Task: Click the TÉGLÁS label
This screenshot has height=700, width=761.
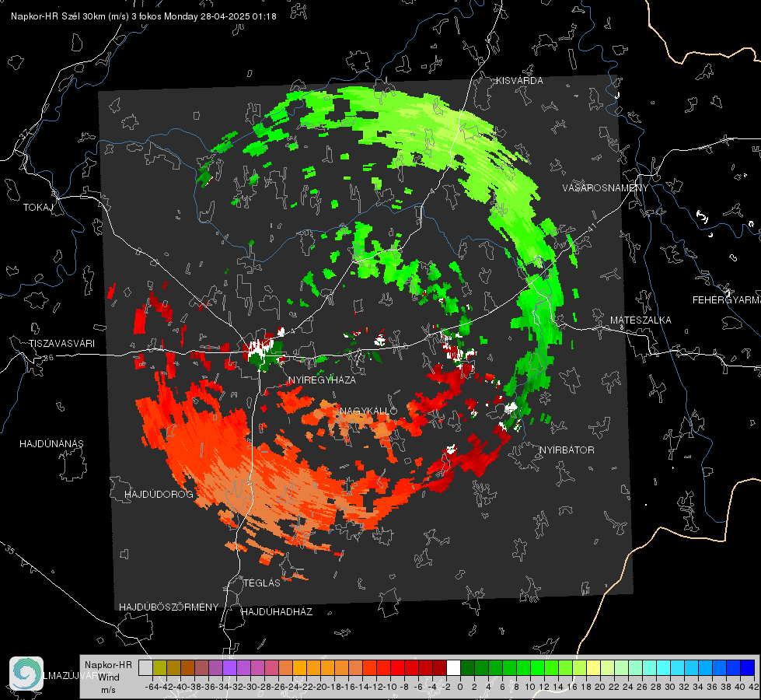Action: point(262,583)
